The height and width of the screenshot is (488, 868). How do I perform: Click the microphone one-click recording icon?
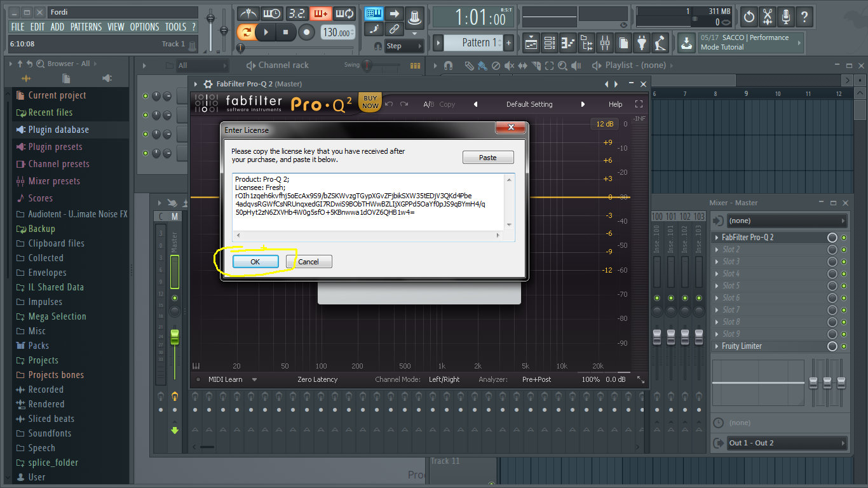786,17
